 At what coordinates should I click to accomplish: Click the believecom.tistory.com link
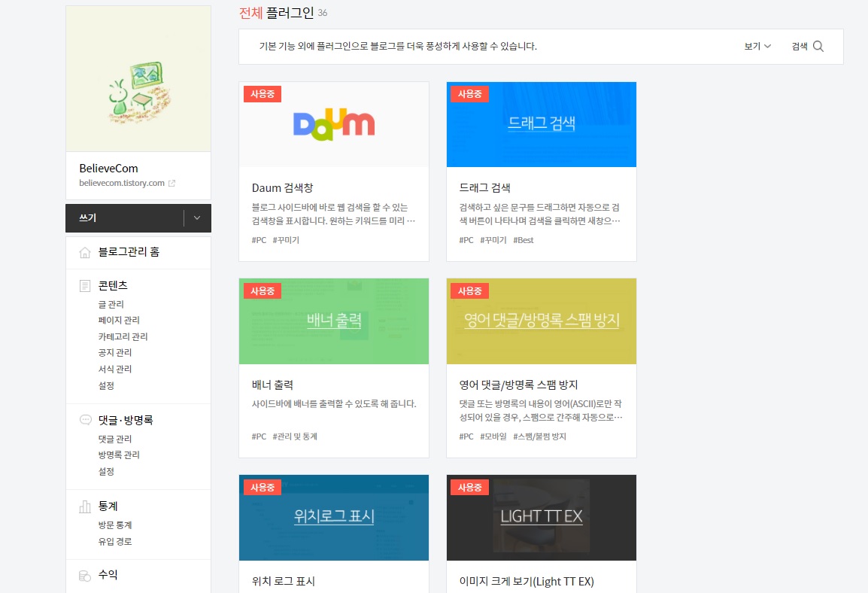pos(122,184)
